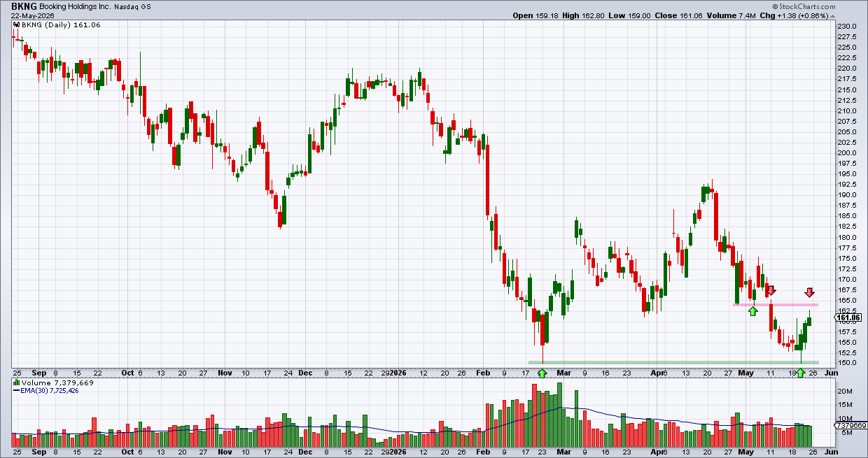Click the BKNG ticker symbol in the title

tap(24, 5)
